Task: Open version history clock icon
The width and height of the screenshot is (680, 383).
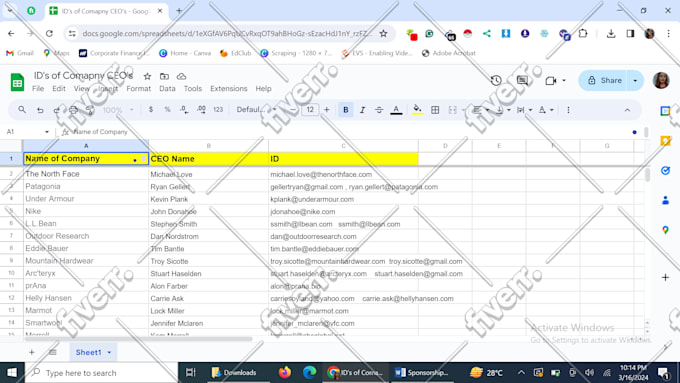Action: [x=496, y=80]
